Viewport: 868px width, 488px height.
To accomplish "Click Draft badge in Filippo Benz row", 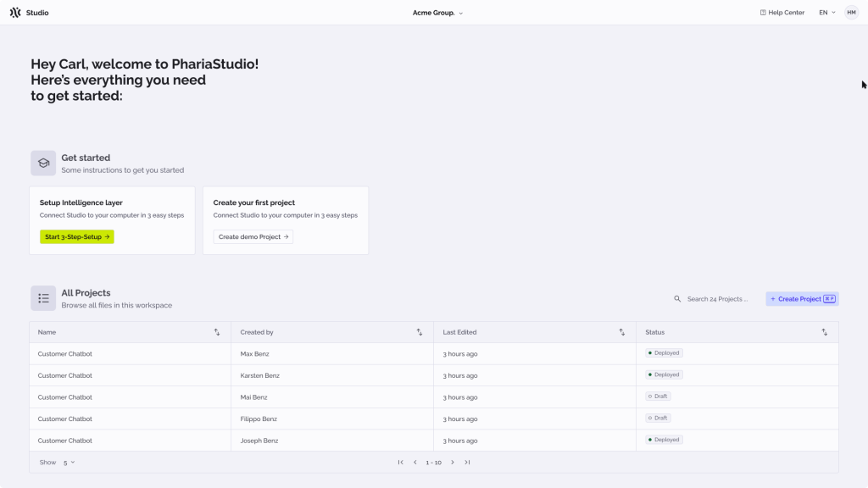I will point(658,418).
